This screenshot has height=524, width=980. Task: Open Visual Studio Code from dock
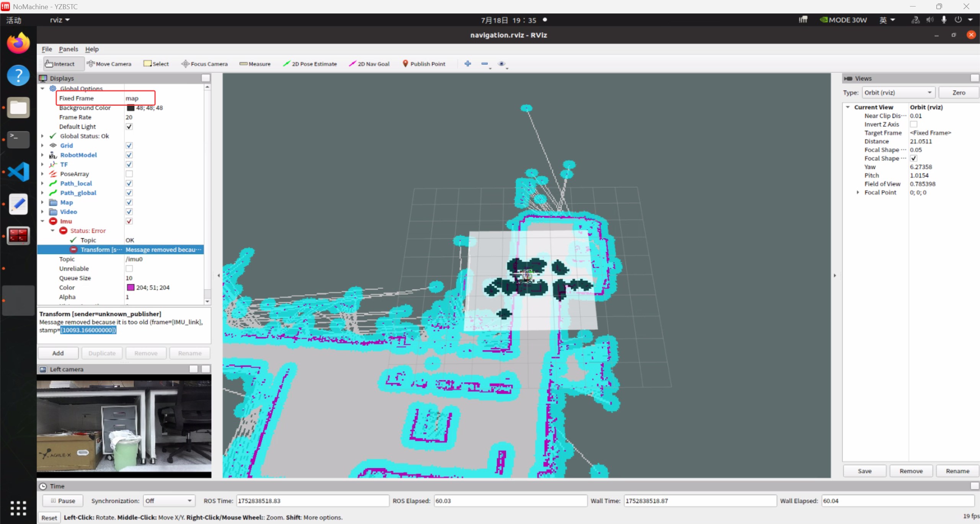(x=18, y=172)
